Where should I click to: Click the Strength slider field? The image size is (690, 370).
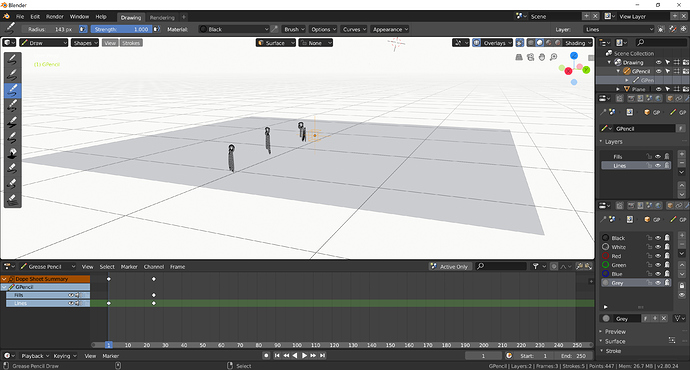[121, 29]
